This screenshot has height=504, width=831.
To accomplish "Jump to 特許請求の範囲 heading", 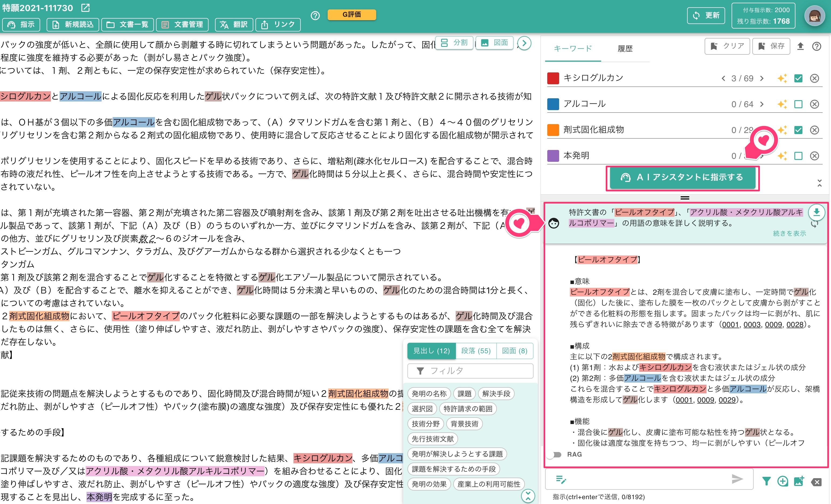I will click(x=468, y=409).
